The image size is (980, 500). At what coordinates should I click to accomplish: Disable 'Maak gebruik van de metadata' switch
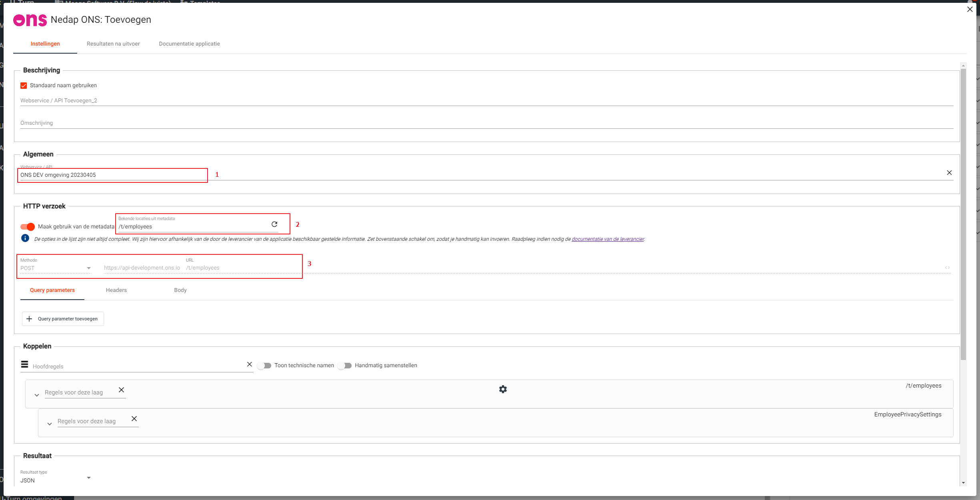tap(28, 227)
